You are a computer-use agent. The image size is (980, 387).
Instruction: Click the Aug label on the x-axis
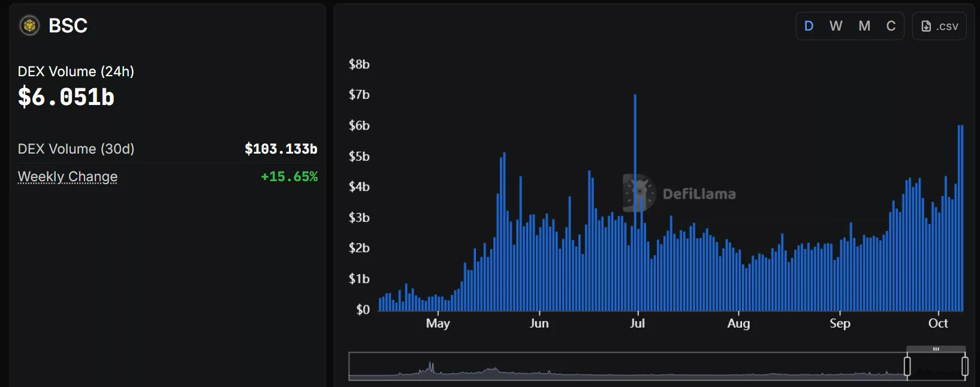coord(738,323)
